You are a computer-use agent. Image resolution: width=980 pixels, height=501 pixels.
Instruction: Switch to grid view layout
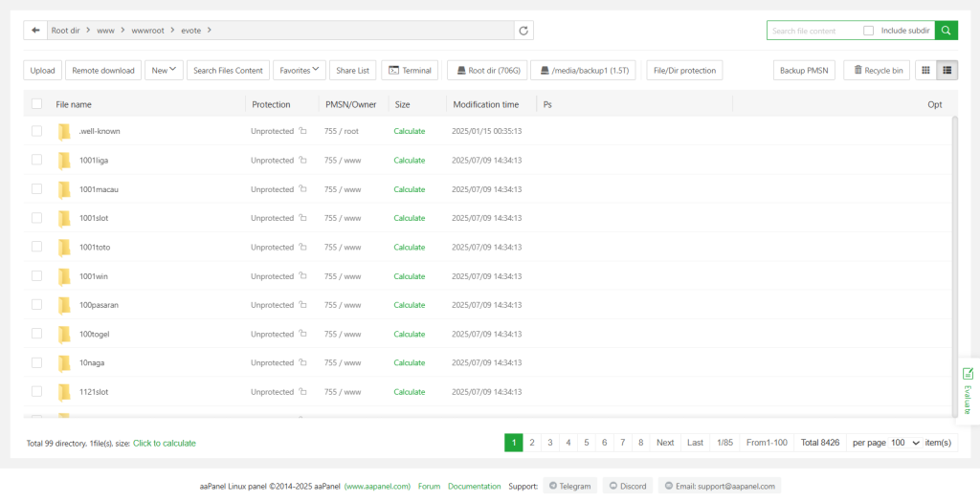coord(925,70)
